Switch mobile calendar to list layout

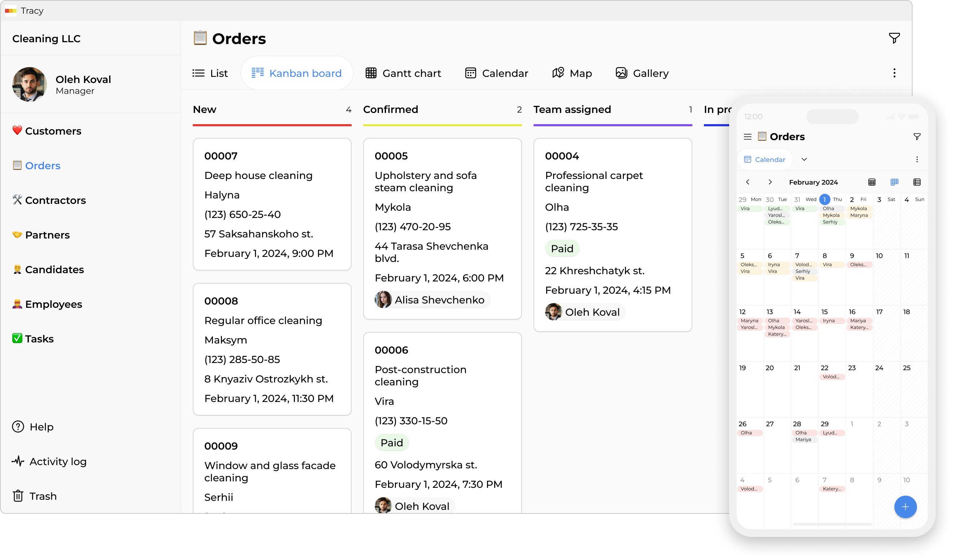[917, 182]
